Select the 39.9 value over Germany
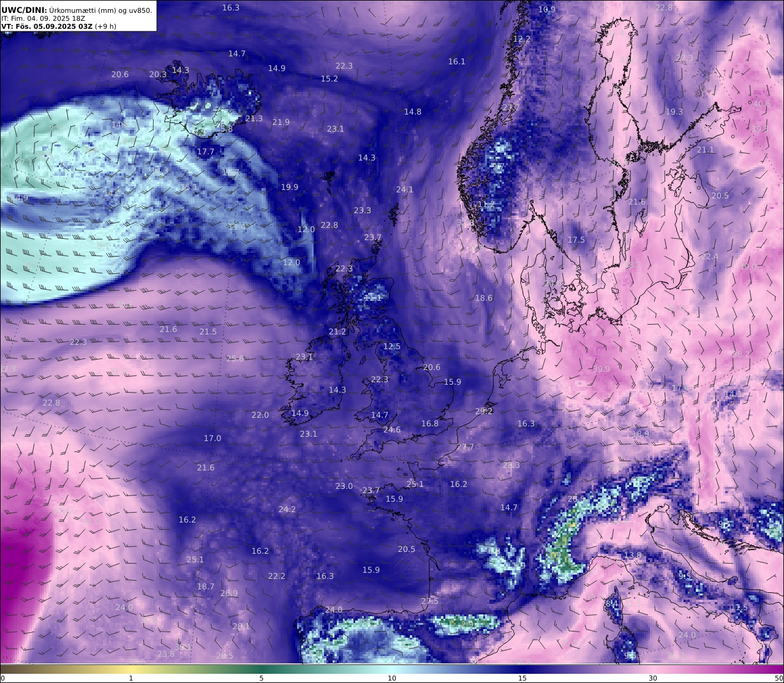Image resolution: width=784 pixels, height=683 pixels. pos(602,369)
